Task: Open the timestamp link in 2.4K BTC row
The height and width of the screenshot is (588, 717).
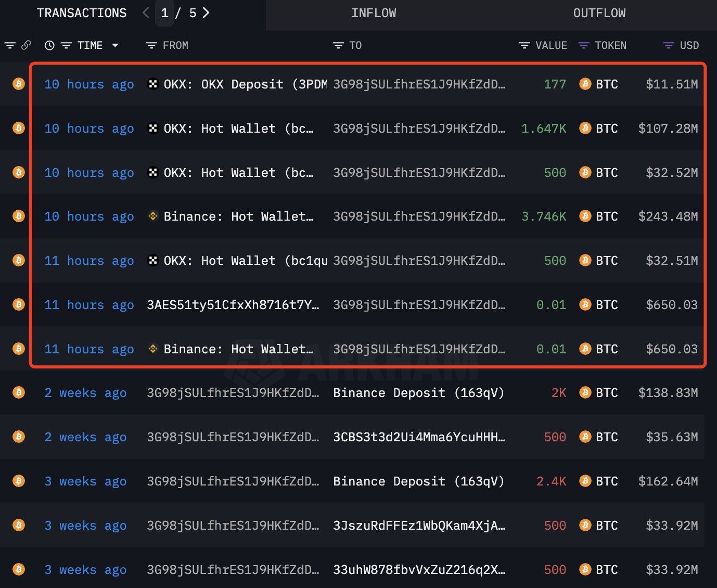Action: point(85,481)
